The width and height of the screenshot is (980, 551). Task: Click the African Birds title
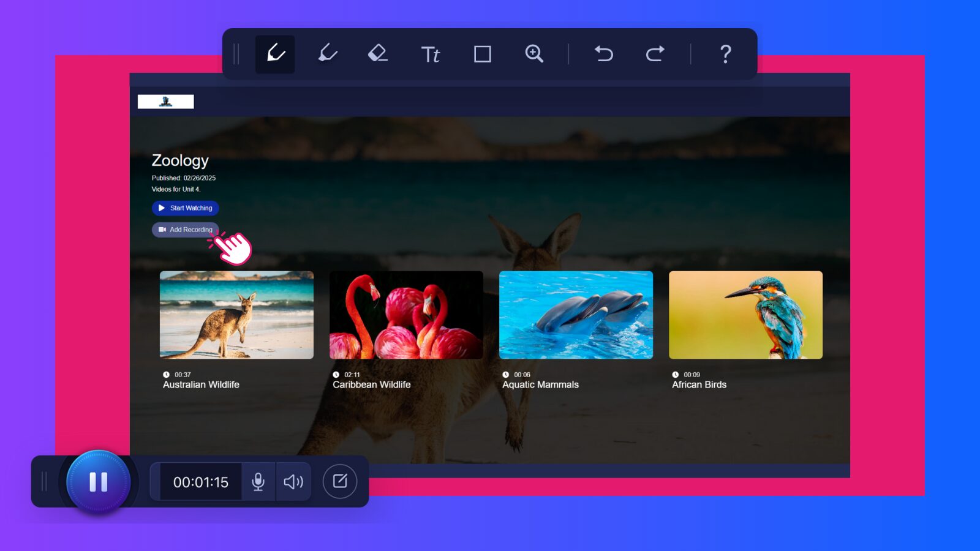699,384
